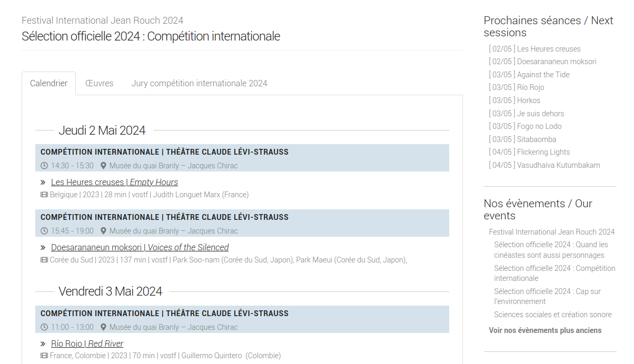Image resolution: width=634 pixels, height=364 pixels.
Task: Click the location pin icon in the 15:45 session
Action: 104,231
